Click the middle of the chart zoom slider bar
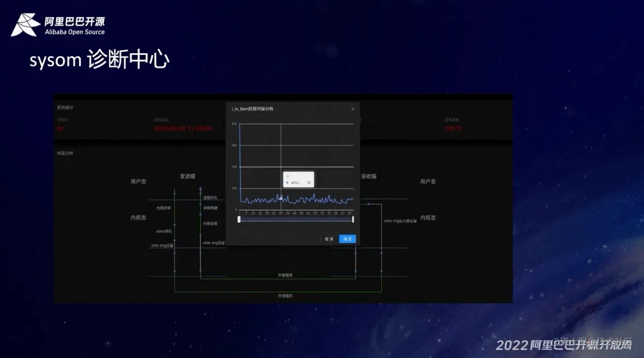 [x=296, y=219]
